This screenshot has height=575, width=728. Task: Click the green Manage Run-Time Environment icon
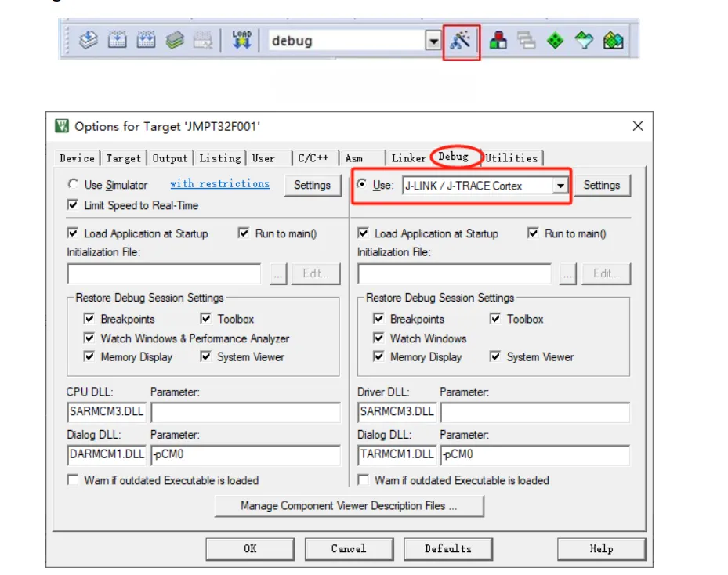pos(556,41)
